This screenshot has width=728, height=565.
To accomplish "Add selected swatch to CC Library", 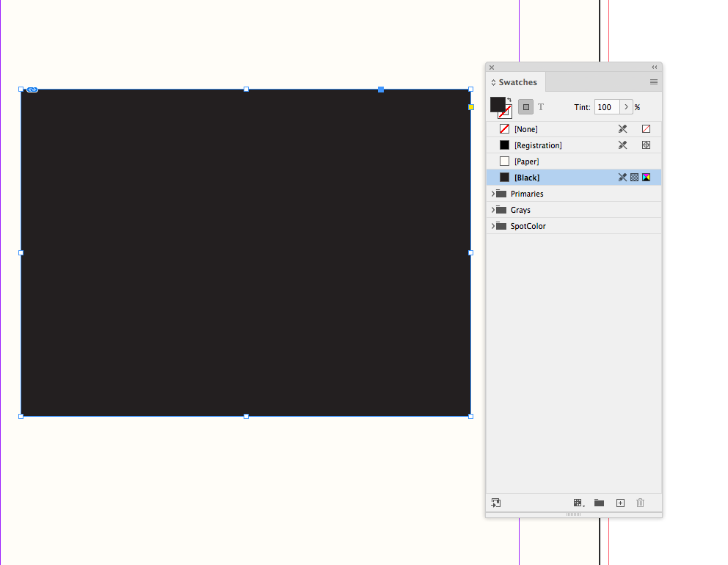I will [496, 503].
